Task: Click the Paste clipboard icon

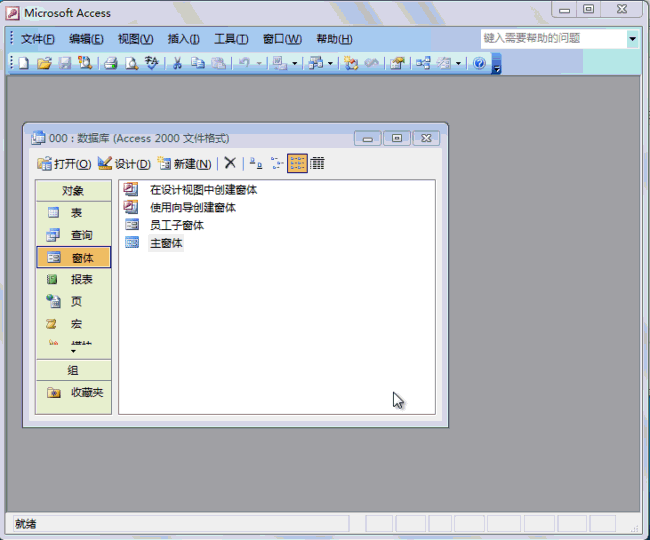Action: tap(218, 63)
